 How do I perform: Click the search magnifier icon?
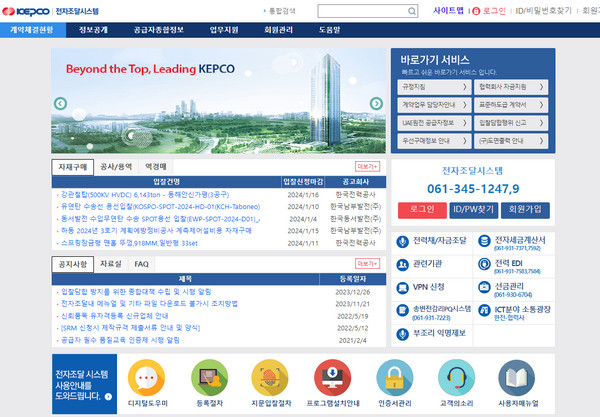412,11
